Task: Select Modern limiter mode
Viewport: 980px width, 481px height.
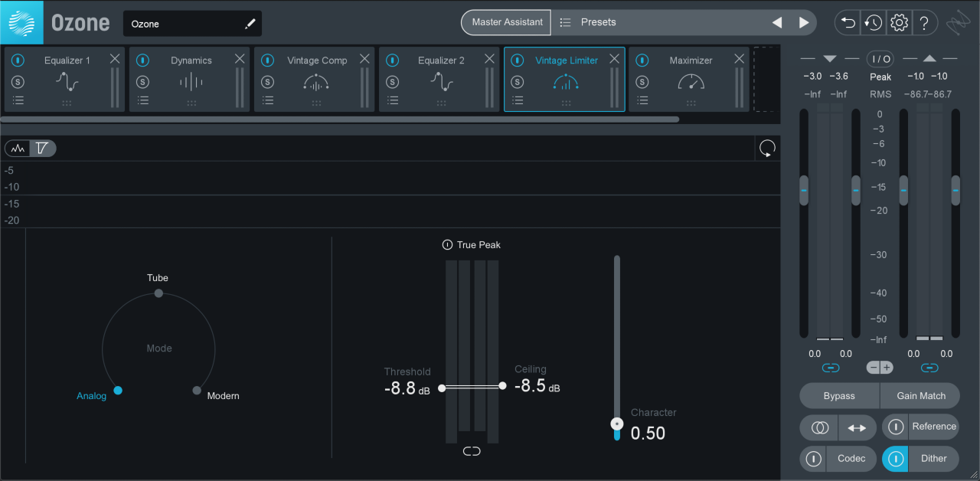Action: (197, 391)
